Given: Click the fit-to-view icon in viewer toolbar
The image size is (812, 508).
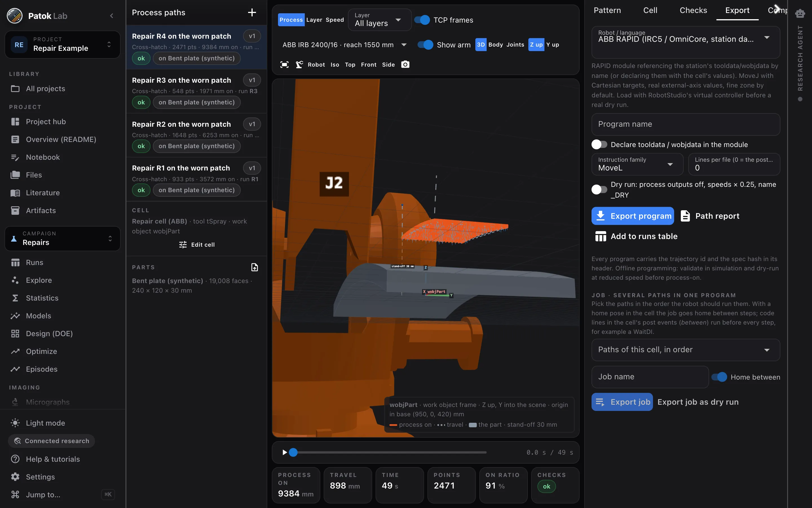Looking at the screenshot, I should coord(284,65).
